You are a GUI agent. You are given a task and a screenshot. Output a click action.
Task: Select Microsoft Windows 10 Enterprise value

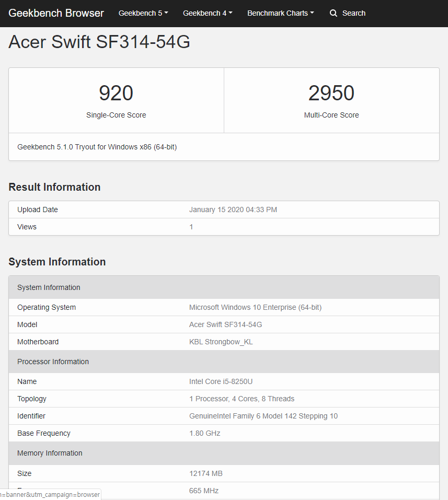(x=255, y=307)
